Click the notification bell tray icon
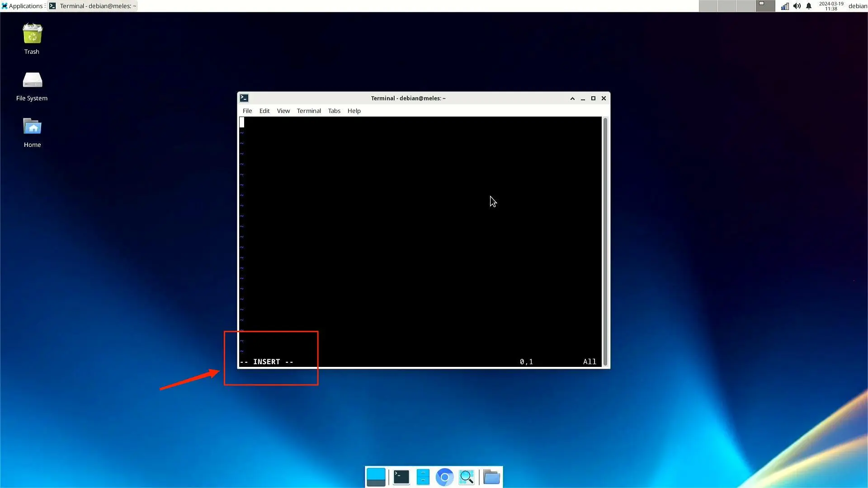The height and width of the screenshot is (488, 868). coord(809,6)
